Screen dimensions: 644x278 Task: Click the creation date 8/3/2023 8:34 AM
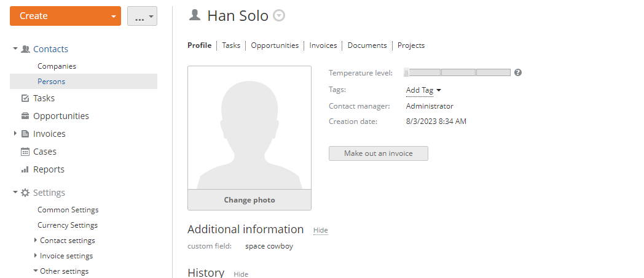(x=436, y=122)
